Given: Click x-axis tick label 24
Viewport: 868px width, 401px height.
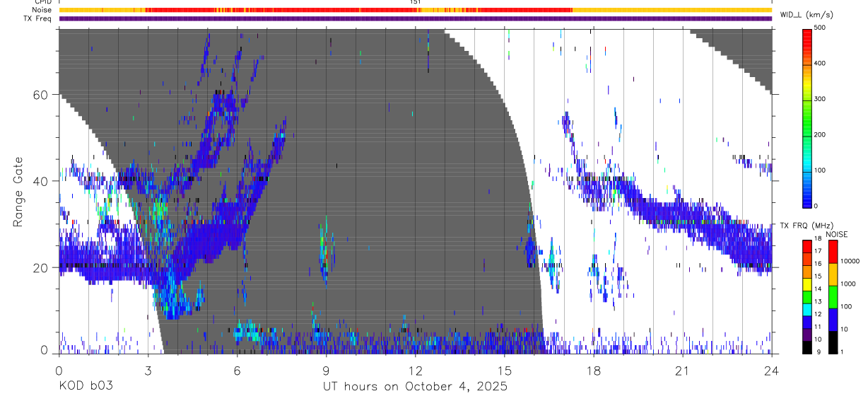Looking at the screenshot, I should [772, 370].
